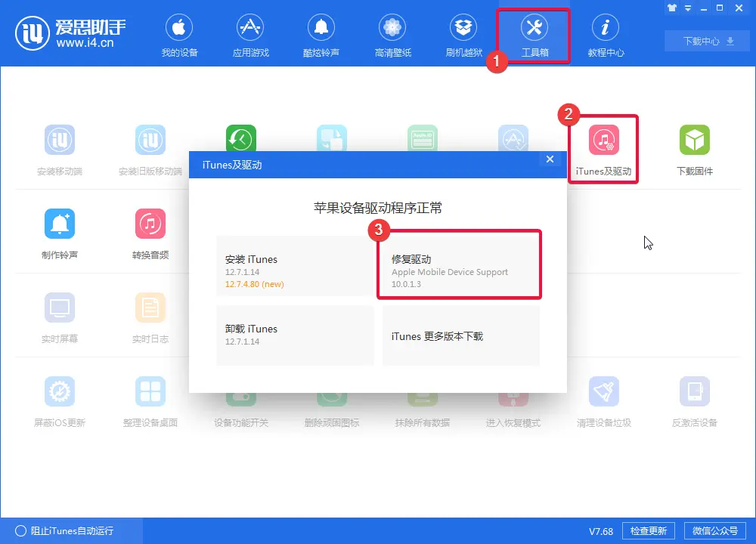Open the 转换音频 audio converter tool
The image size is (756, 544).
(x=150, y=232)
